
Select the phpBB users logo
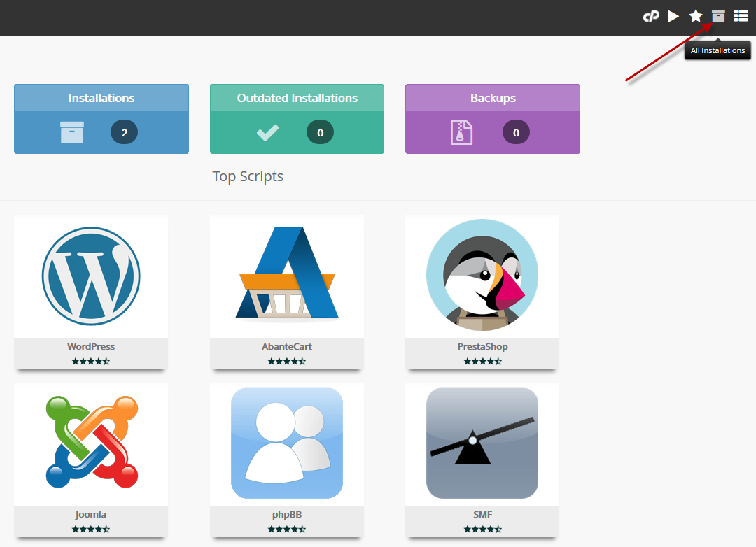pos(287,443)
